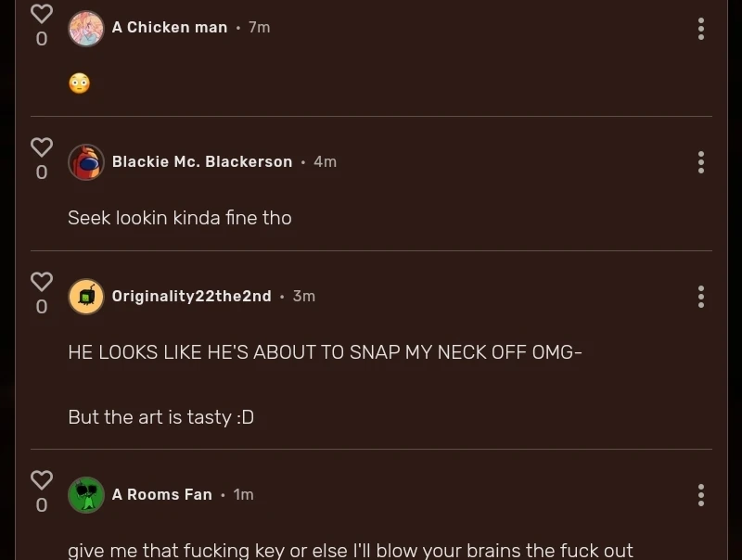Viewport: 742px width, 560px height.
Task: Open options menu for A Chicken man's comment
Action: click(701, 29)
